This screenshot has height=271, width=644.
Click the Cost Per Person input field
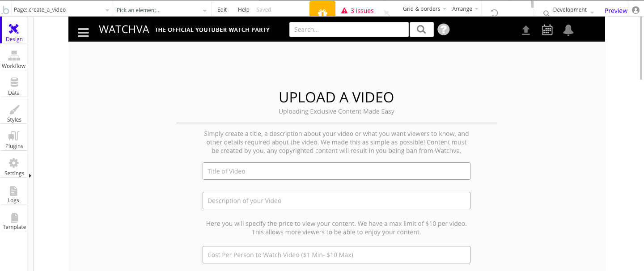[336, 255]
